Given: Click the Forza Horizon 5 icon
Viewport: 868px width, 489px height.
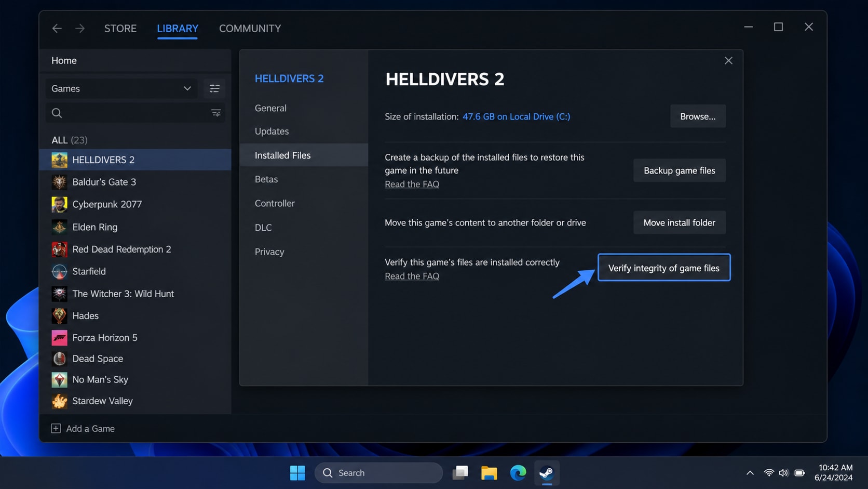Looking at the screenshot, I should click(59, 338).
